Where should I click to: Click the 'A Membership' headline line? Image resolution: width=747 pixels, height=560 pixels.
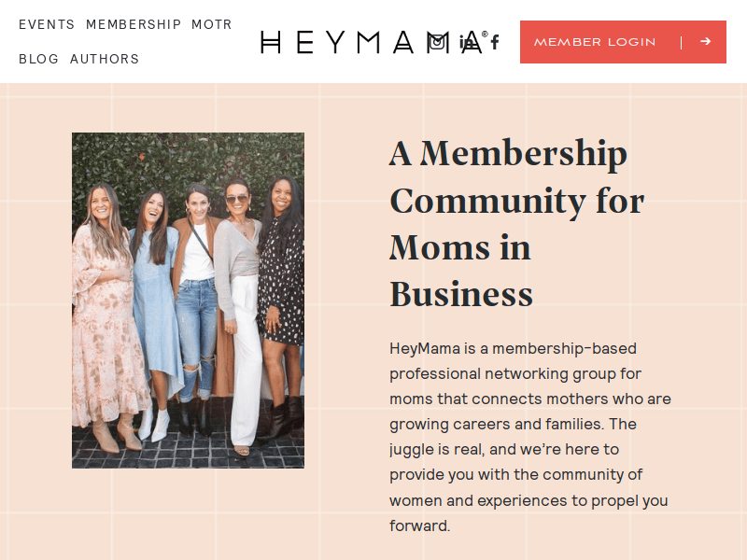508,153
